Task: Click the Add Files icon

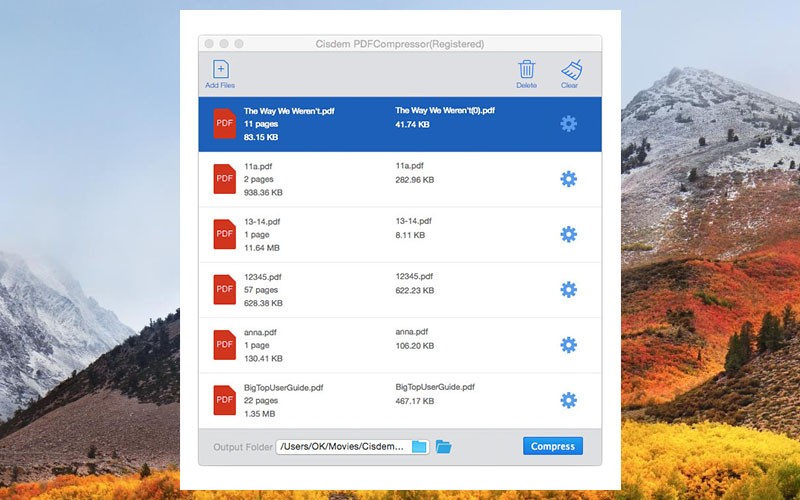Action: pos(220,69)
